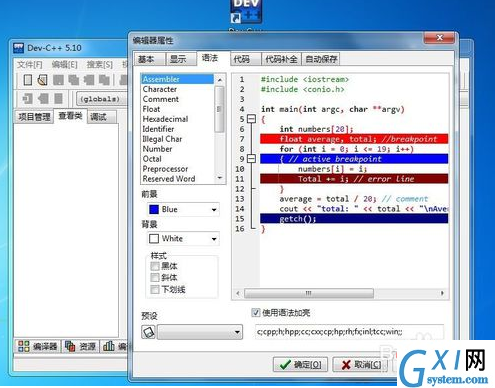
Task: Click the Open file icon in Dev-C++ toolbar
Action: pos(43,80)
